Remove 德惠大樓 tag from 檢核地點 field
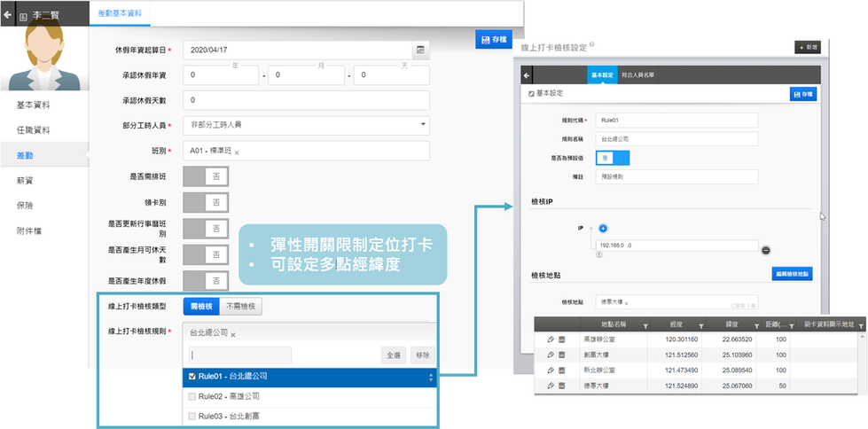The height and width of the screenshot is (429, 868). [626, 303]
